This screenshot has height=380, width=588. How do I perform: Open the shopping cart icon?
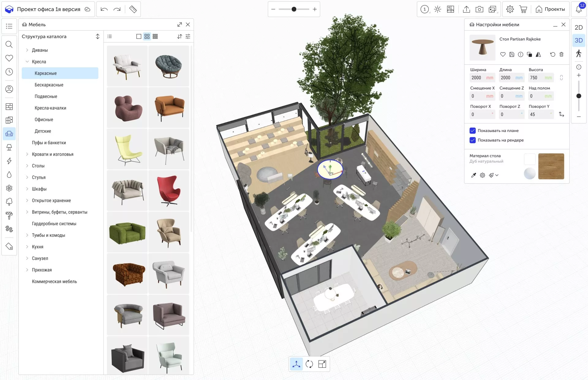coord(523,9)
